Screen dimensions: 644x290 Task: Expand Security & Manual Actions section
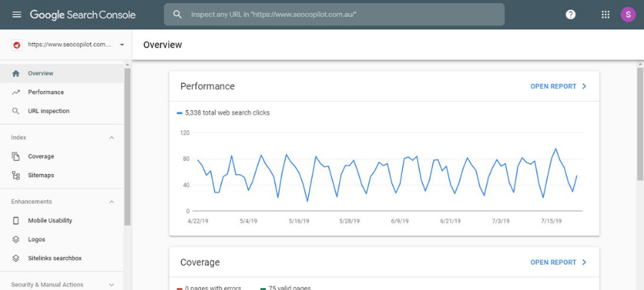112,285
